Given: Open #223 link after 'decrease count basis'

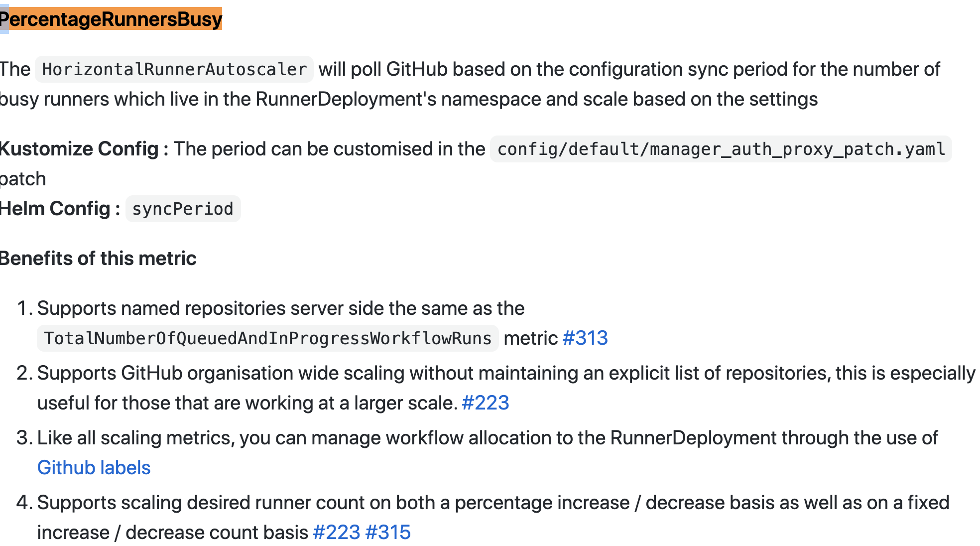Looking at the screenshot, I should [337, 533].
